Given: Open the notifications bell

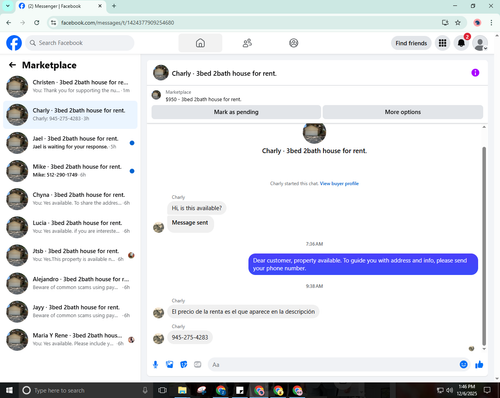Looking at the screenshot, I should [461, 43].
